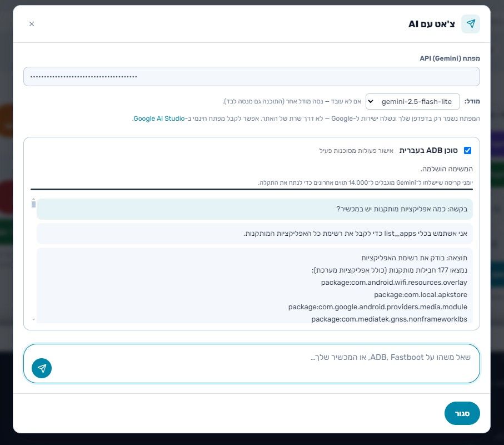This screenshot has height=445, width=504.
Task: Open the Google AI Studio link
Action: click(x=159, y=118)
